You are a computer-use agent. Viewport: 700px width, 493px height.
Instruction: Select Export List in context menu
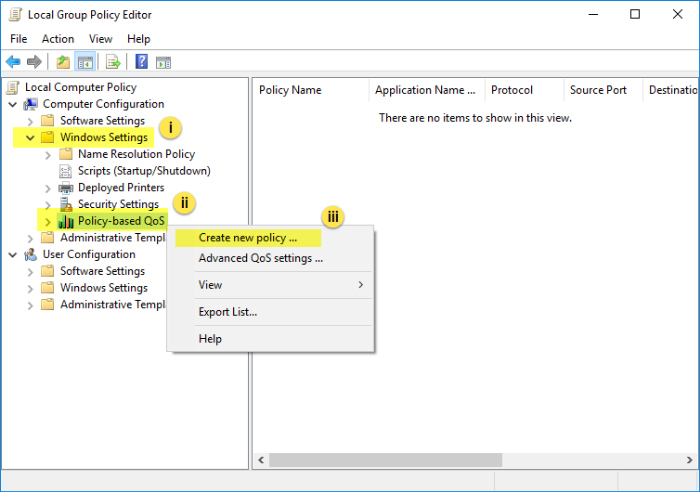[228, 312]
